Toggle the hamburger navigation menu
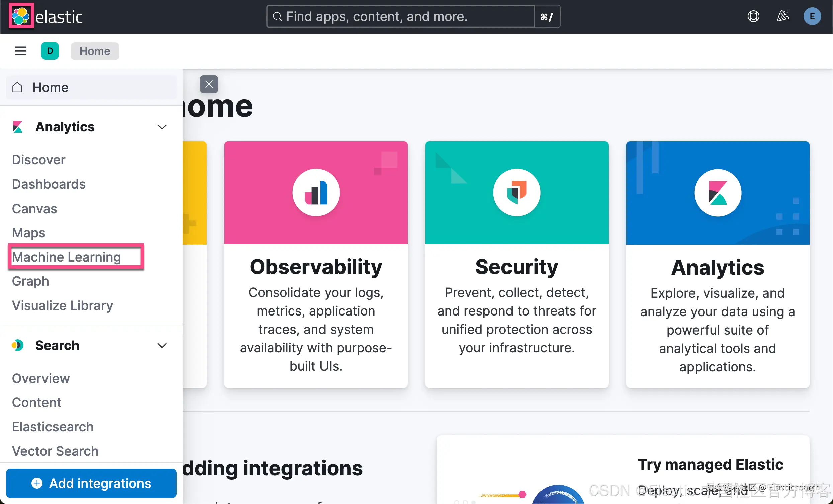The width and height of the screenshot is (833, 504). (20, 51)
